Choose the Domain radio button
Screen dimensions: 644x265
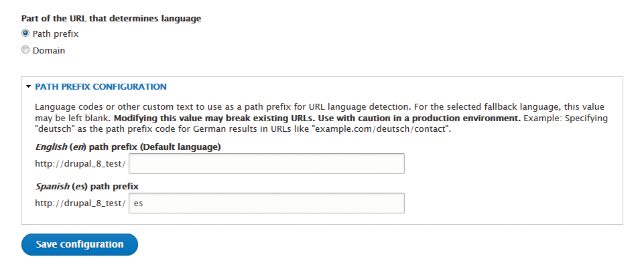pyautogui.click(x=25, y=50)
